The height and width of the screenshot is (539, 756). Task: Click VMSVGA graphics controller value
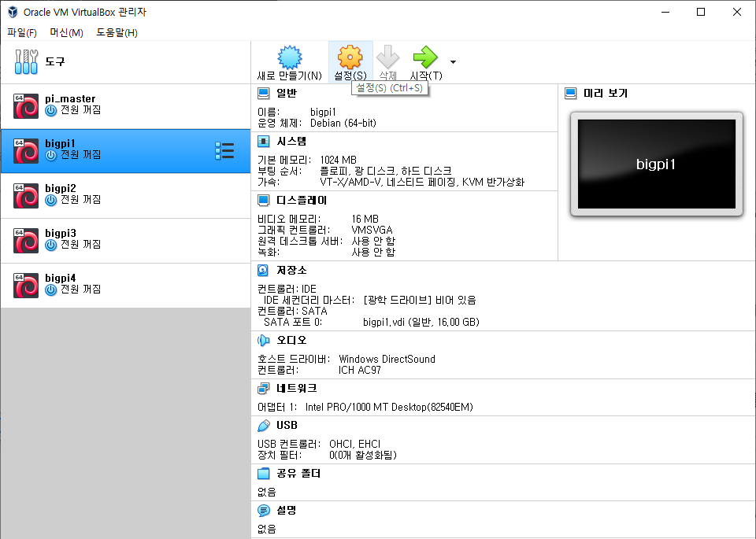pos(372,230)
